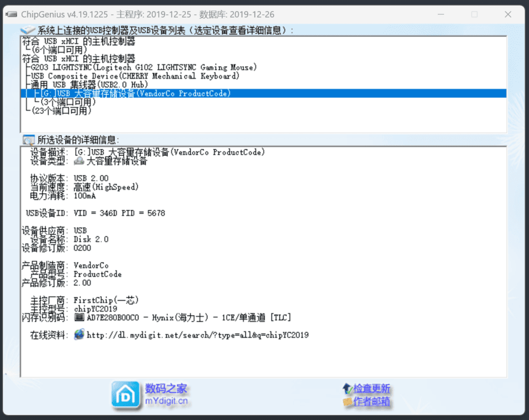The width and height of the screenshot is (529, 420).
Task: Select the CHERRY Mechanical Keyboard composite device
Action: click(135, 76)
